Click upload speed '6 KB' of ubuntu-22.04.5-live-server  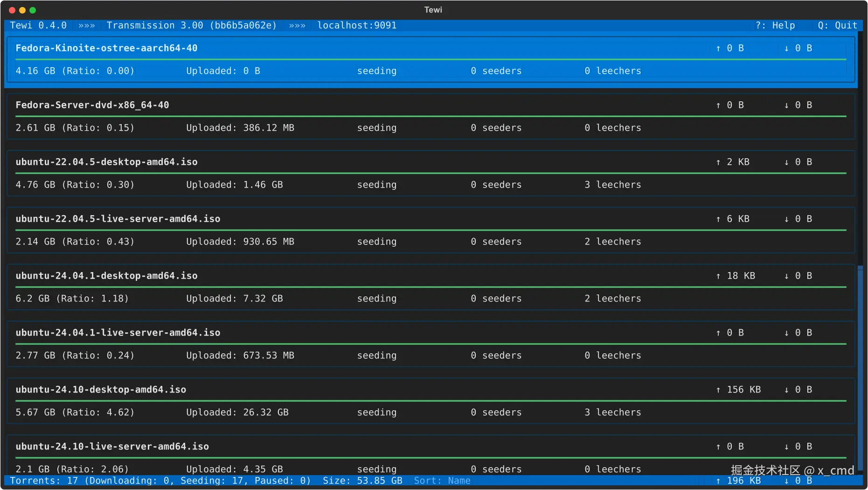(733, 219)
